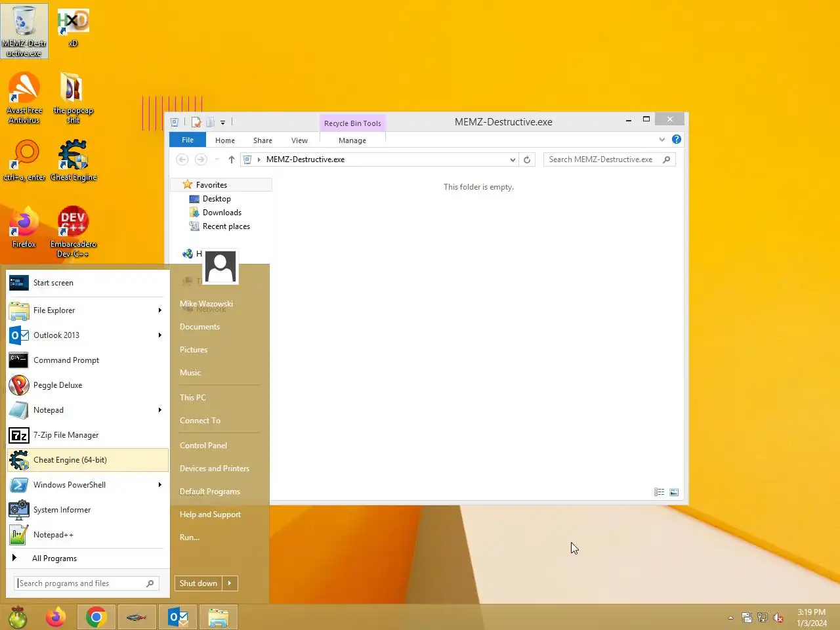The width and height of the screenshot is (840, 630).
Task: Go up one folder level
Action: (232, 159)
